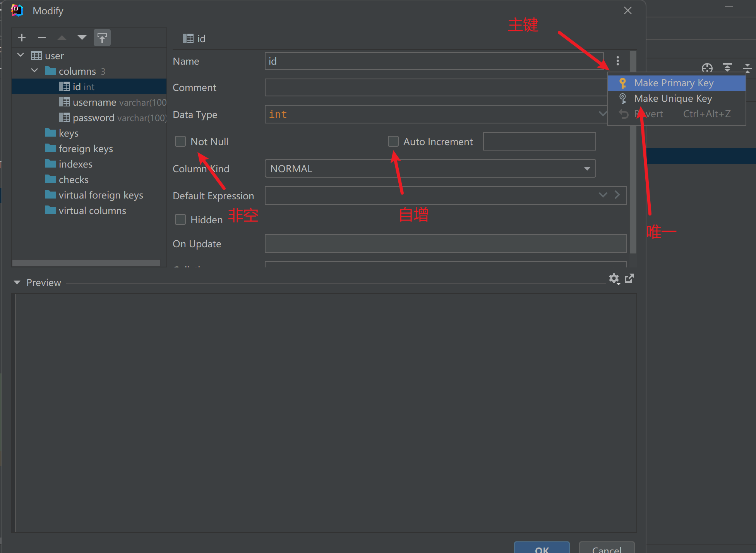This screenshot has width=756, height=553.
Task: Choose Make Unique Key in the context menu
Action: point(672,98)
